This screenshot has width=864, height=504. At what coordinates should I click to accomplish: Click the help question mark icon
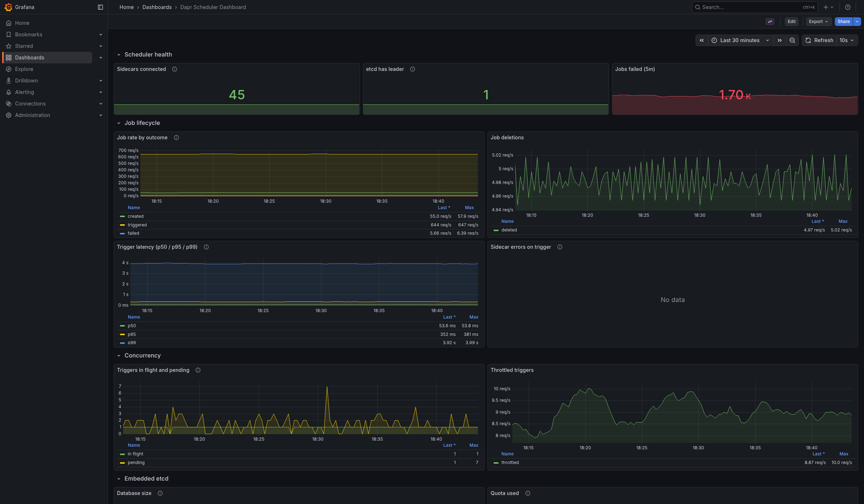[848, 7]
